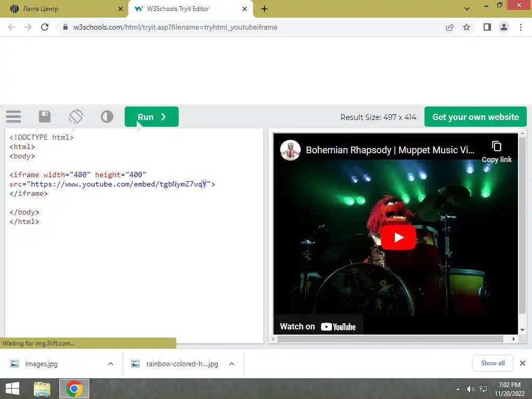The height and width of the screenshot is (399, 532).
Task: Toggle the browser side panel icon
Action: tap(487, 27)
